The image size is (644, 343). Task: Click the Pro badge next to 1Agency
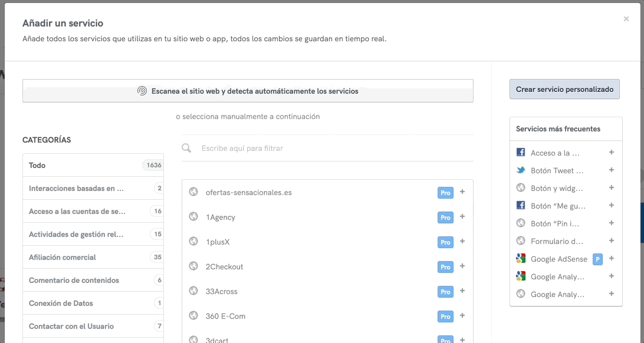(x=445, y=217)
